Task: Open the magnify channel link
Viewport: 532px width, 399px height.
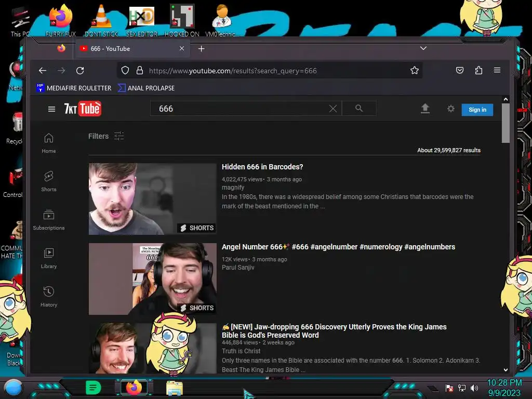Action: point(233,188)
